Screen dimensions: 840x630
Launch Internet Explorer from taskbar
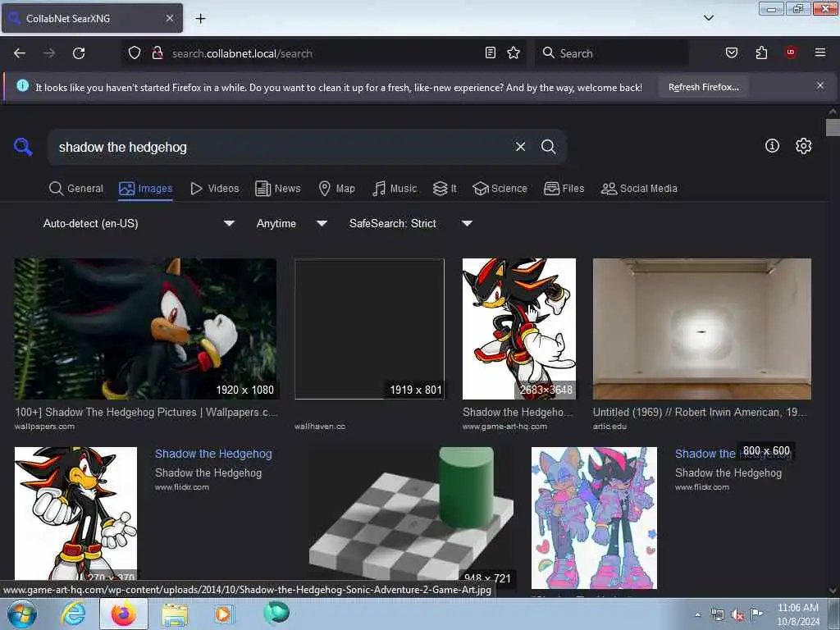point(72,614)
